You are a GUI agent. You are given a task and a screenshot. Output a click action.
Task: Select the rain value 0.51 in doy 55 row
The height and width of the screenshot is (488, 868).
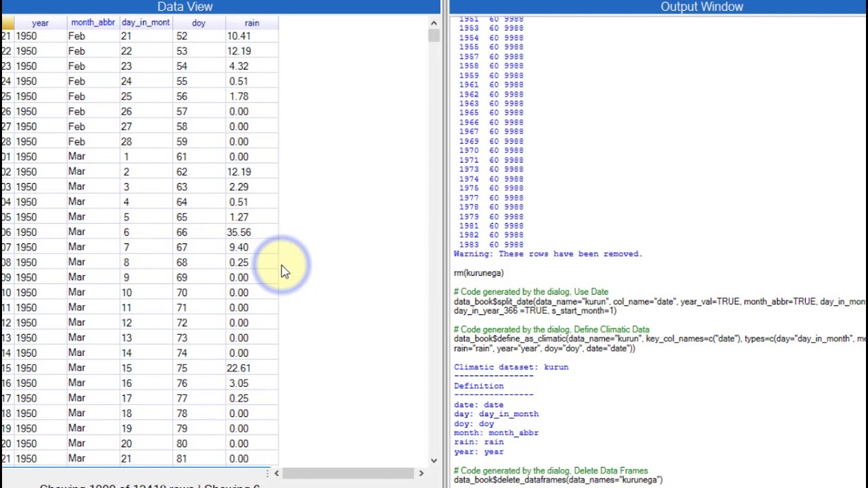pyautogui.click(x=239, y=81)
